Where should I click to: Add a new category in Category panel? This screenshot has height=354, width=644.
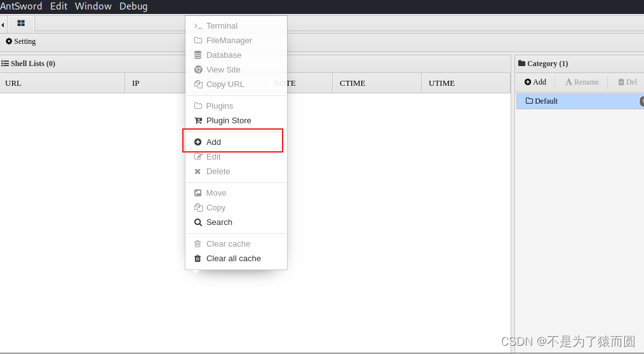click(x=535, y=82)
